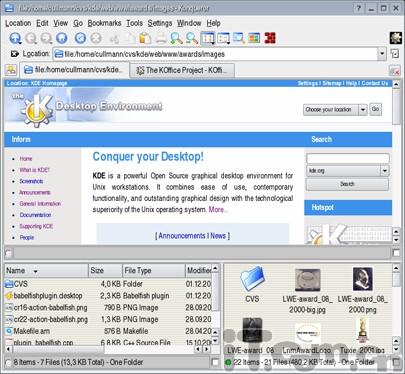
Task: Open the kde.org search scope dropdown
Action: coord(385,171)
